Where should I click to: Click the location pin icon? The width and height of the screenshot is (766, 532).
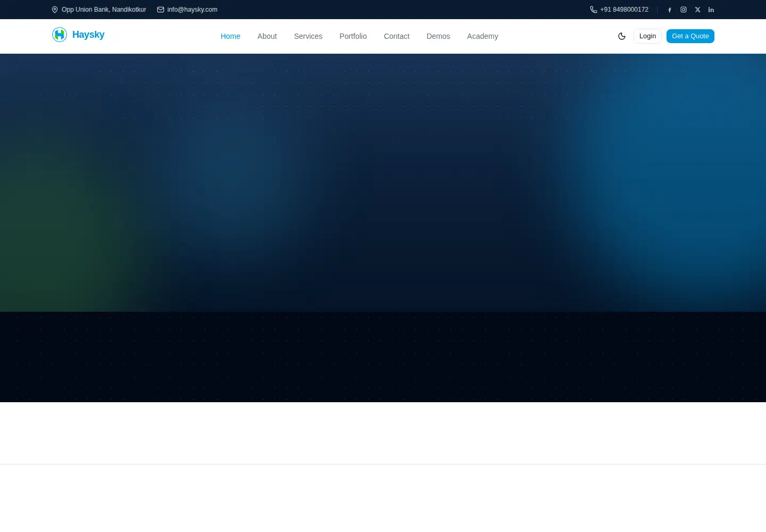(x=54, y=10)
